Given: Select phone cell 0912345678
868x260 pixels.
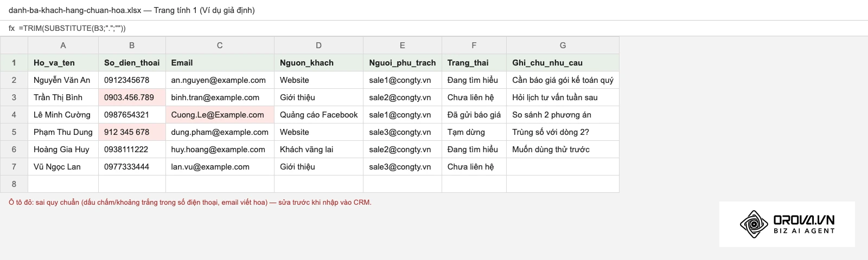Looking at the screenshot, I should [132, 80].
